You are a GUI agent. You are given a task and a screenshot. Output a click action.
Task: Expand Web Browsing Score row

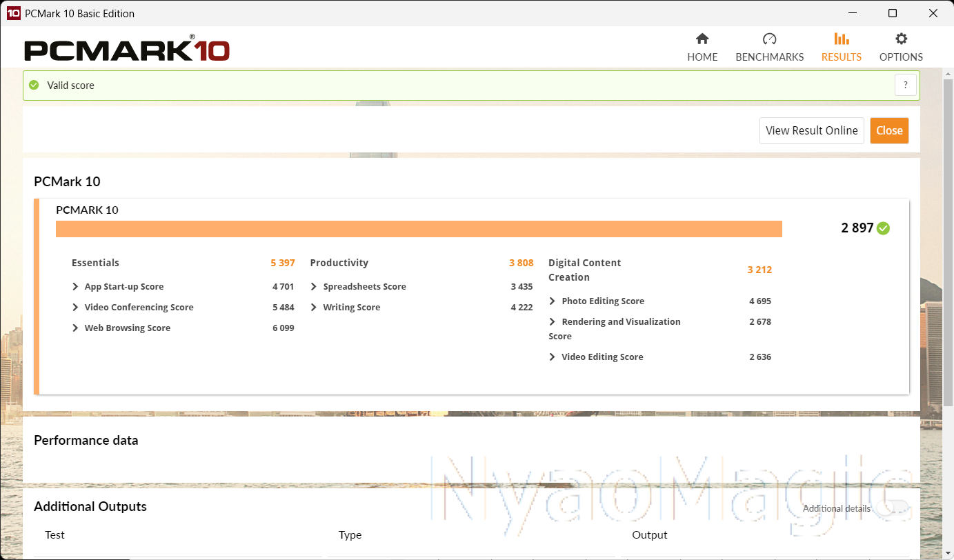click(75, 328)
